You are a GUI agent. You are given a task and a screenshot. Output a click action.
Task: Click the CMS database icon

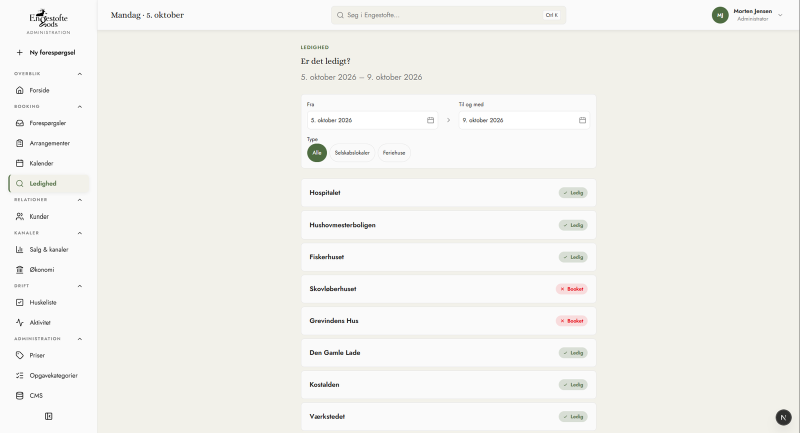[x=19, y=395]
